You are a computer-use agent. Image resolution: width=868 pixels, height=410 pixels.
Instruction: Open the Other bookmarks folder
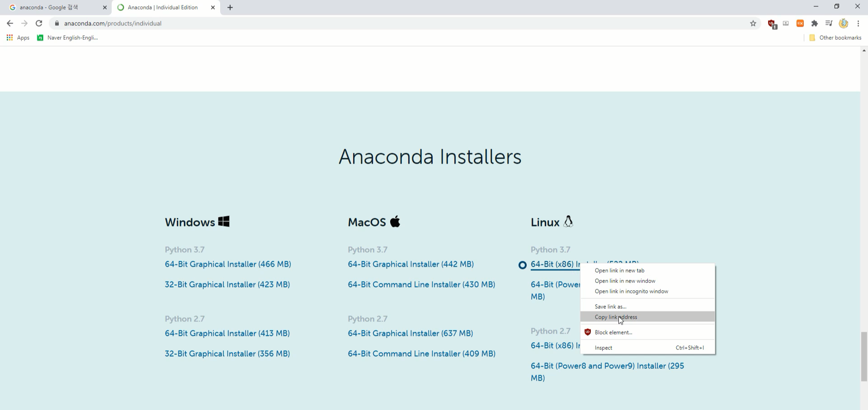tap(835, 38)
